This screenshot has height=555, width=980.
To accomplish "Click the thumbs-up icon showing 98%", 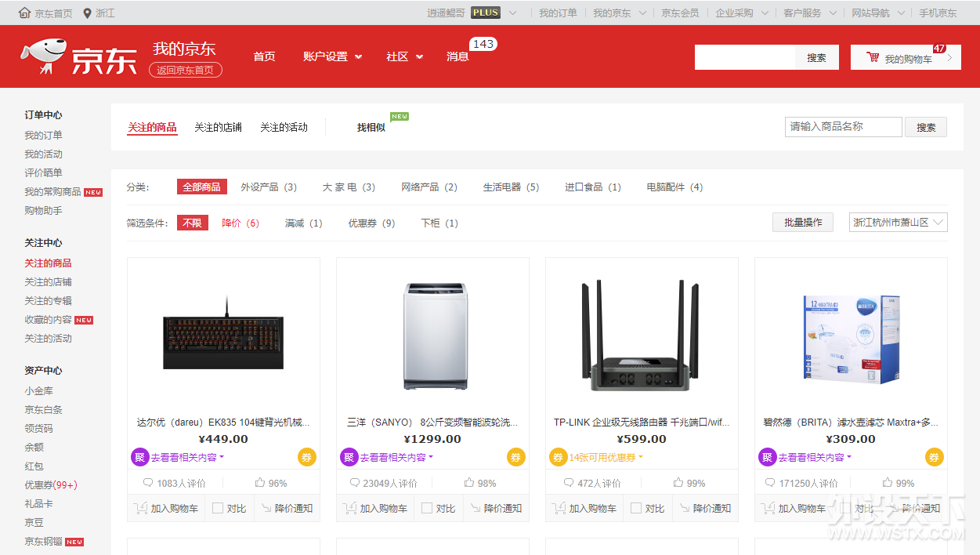I will [469, 483].
